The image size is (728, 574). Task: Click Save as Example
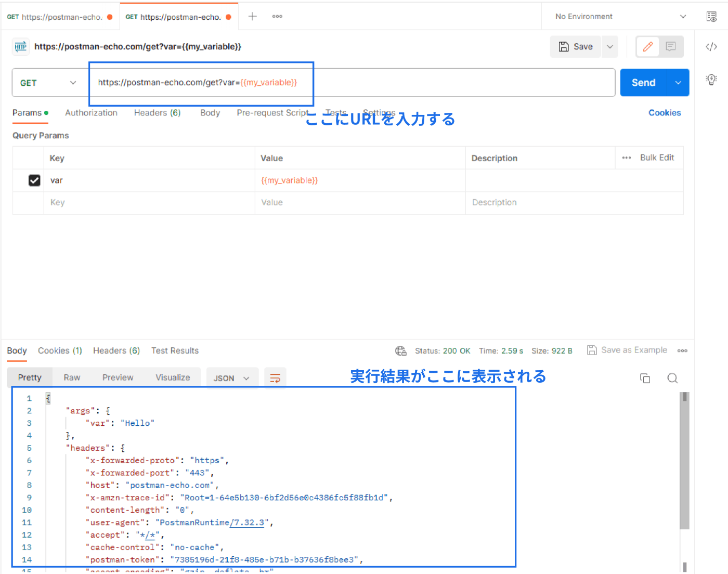coord(627,350)
